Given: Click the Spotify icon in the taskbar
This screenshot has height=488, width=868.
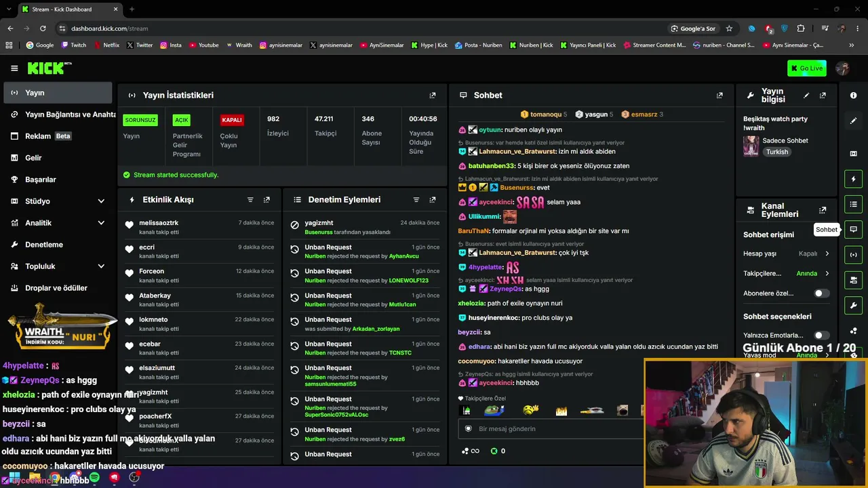Looking at the screenshot, I should [x=94, y=478].
